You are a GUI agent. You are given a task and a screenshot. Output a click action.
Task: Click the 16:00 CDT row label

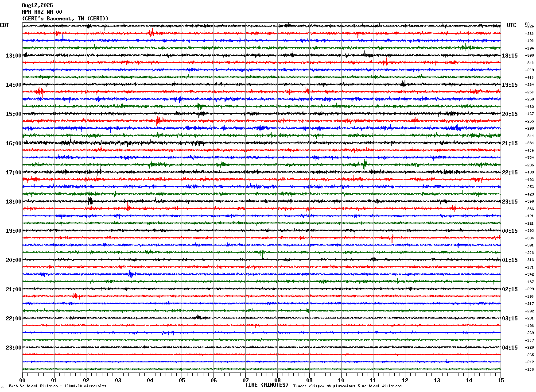[x=13, y=143]
